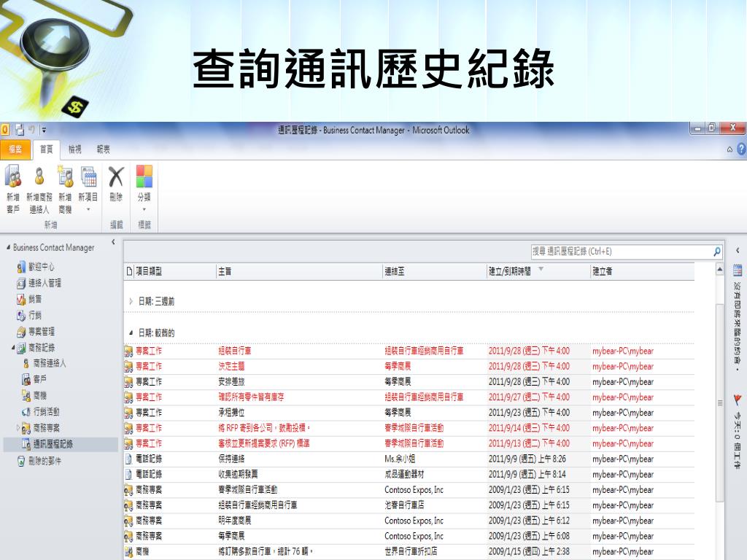This screenshot has height=560, width=747.
Task: Expand the 日期: 三週前 group
Action: click(x=131, y=301)
